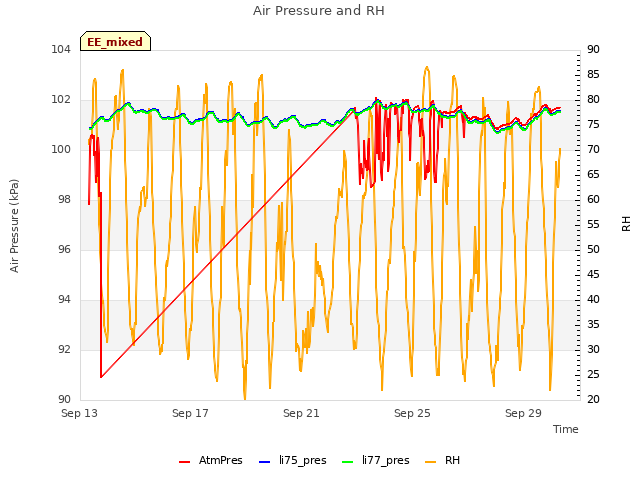The width and height of the screenshot is (640, 480).
Task: Click the 98 pressure axis value
Action: click(64, 200)
